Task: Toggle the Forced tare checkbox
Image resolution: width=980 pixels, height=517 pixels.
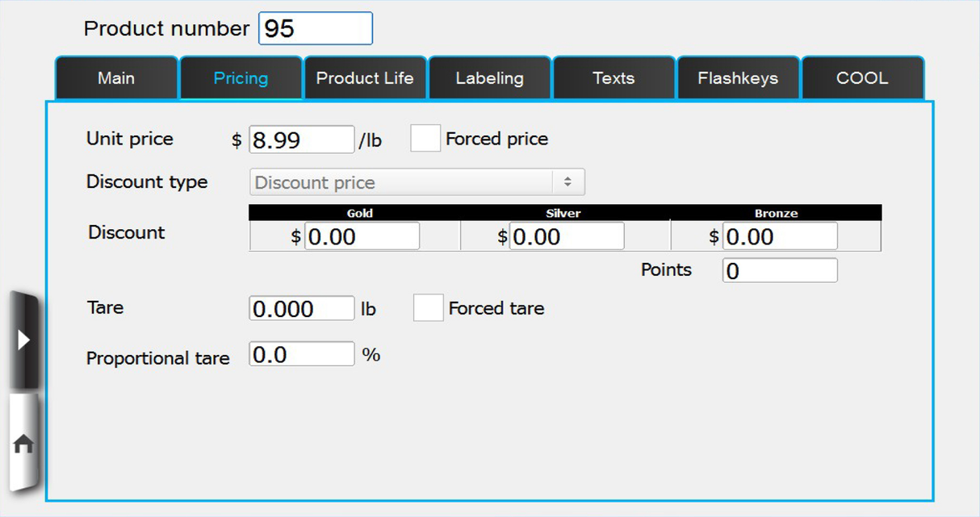Action: click(428, 307)
